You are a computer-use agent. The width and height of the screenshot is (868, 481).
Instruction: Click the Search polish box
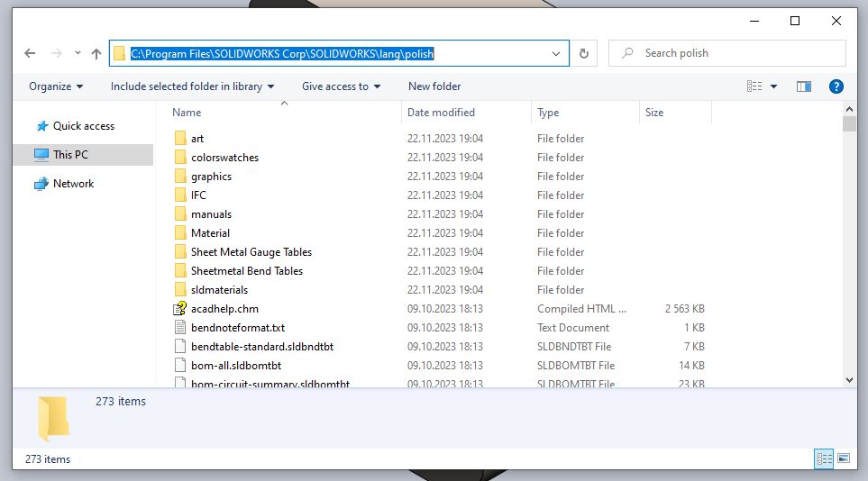(x=726, y=53)
